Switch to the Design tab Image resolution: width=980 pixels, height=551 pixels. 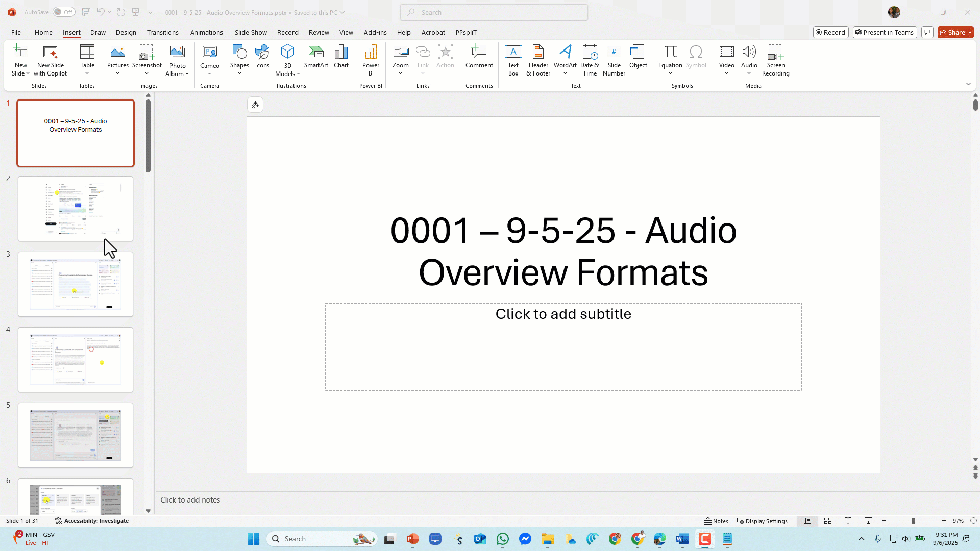coord(126,32)
